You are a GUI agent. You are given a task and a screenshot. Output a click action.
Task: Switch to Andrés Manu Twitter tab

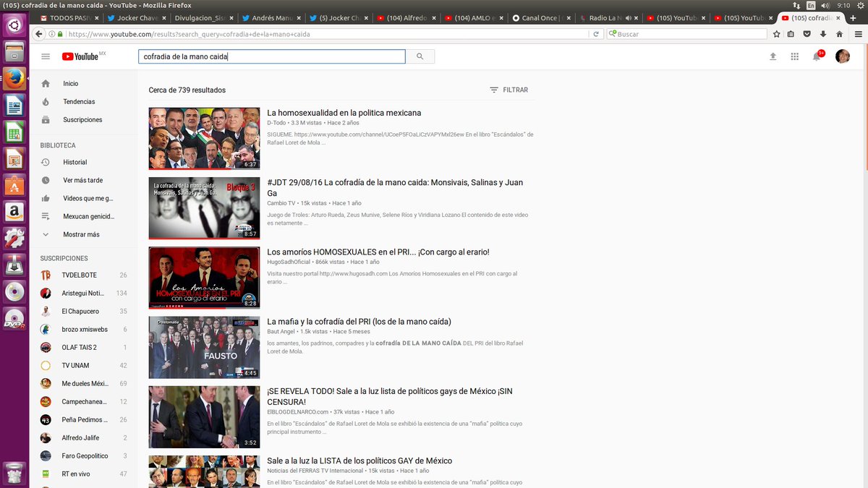[x=271, y=18]
